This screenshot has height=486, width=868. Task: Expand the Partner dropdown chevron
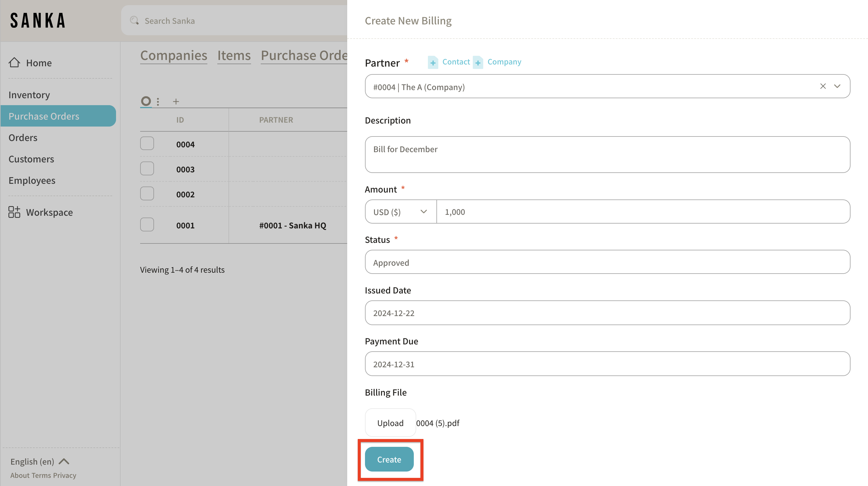pyautogui.click(x=837, y=86)
